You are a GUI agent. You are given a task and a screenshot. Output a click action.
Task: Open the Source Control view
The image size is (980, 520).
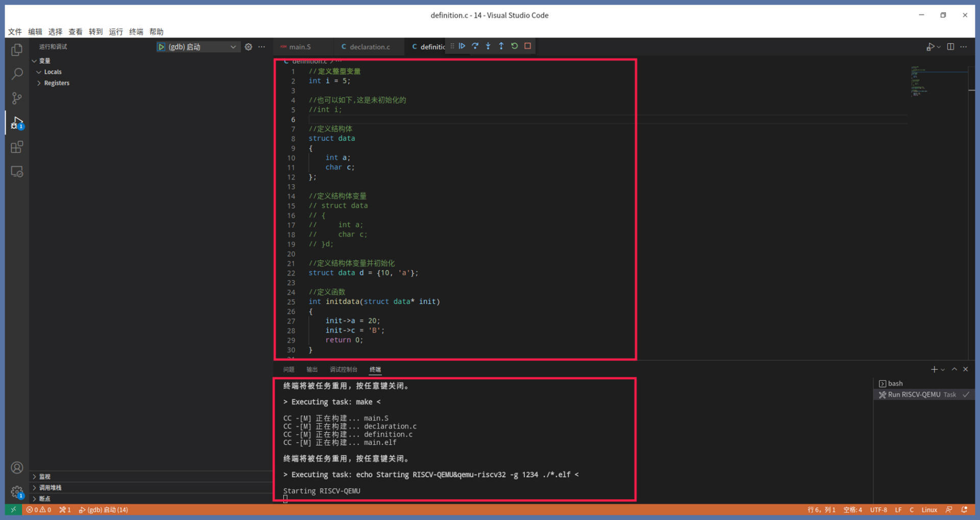[17, 98]
